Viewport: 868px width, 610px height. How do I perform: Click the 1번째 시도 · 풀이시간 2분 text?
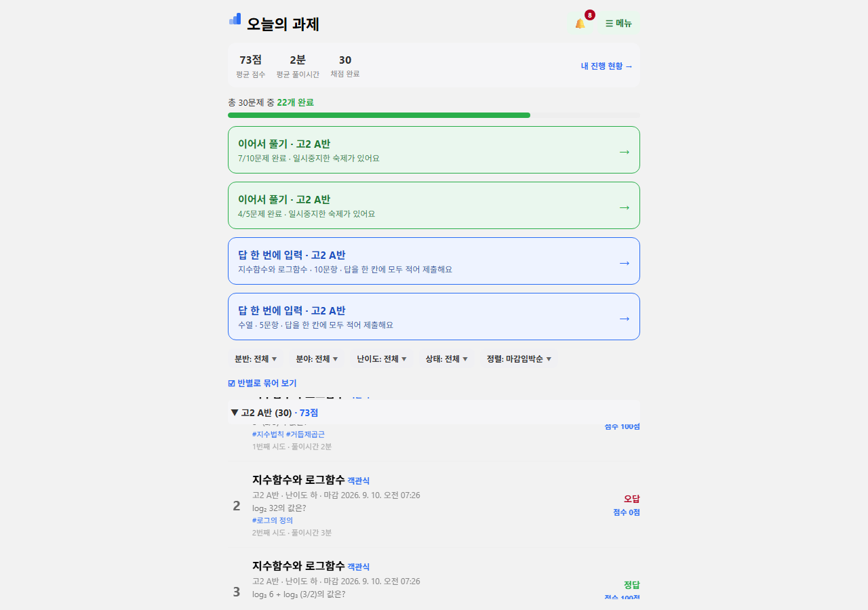(292, 447)
